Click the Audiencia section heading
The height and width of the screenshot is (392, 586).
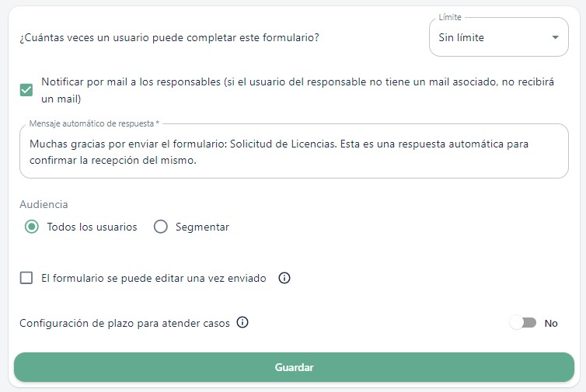tap(44, 205)
